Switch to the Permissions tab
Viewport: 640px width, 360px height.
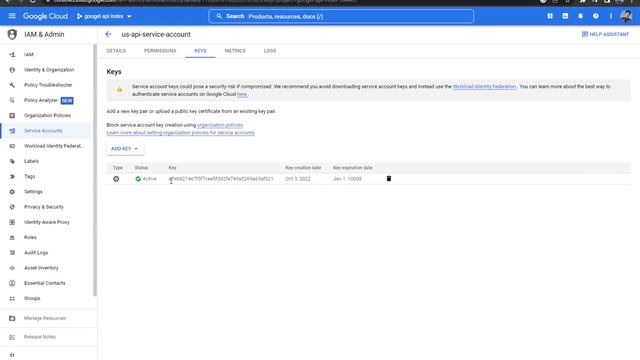click(x=160, y=51)
